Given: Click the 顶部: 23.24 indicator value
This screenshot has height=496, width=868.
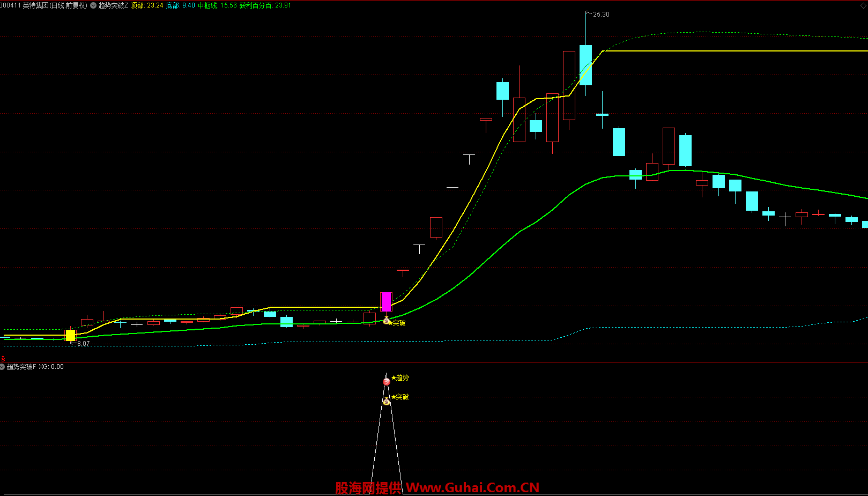Looking at the screenshot, I should tap(147, 5).
